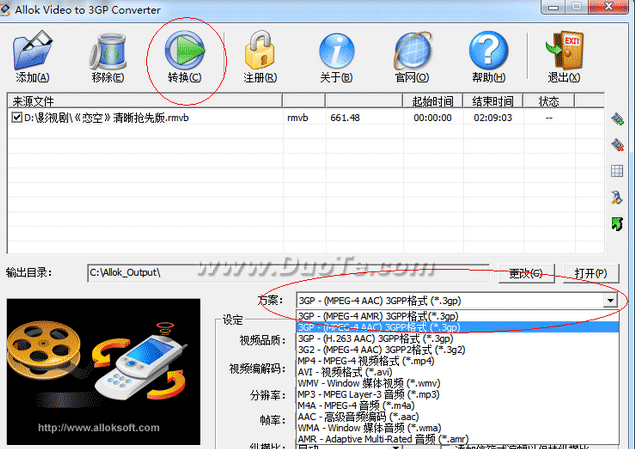
Task: Choose M4A - MPEG-4 音频 option
Action: 458,405
